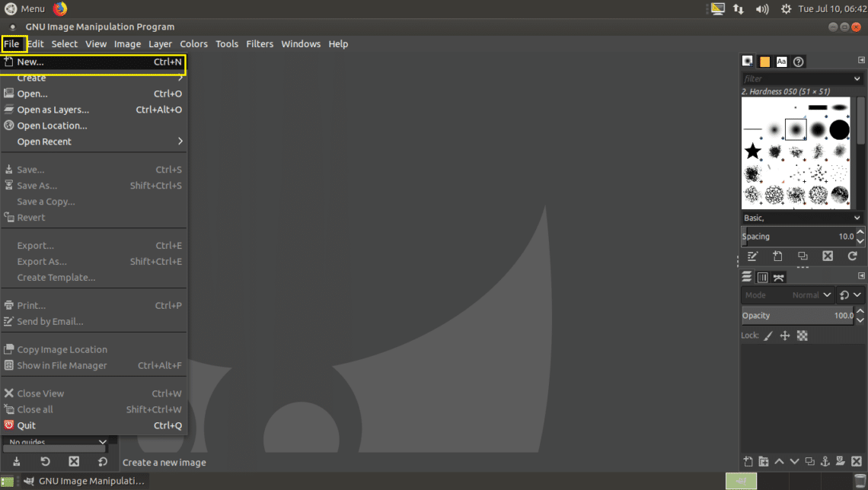Image resolution: width=868 pixels, height=490 pixels.
Task: Click the Delete layer icon
Action: pos(857,461)
